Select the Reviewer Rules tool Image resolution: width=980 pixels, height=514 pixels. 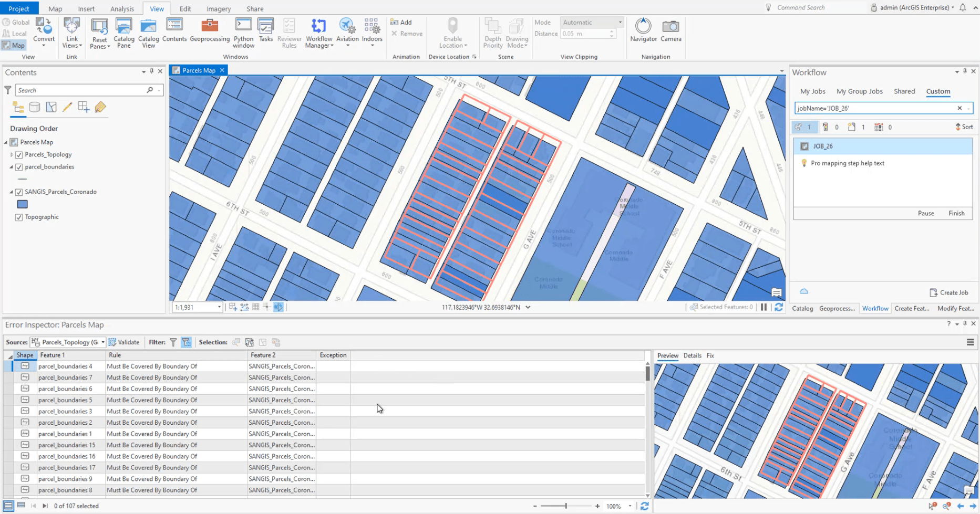(289, 33)
